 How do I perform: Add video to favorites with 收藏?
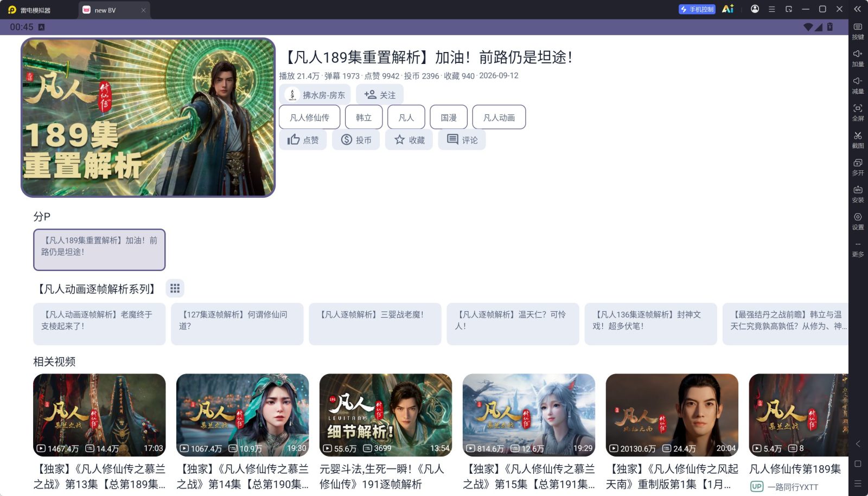(x=409, y=140)
